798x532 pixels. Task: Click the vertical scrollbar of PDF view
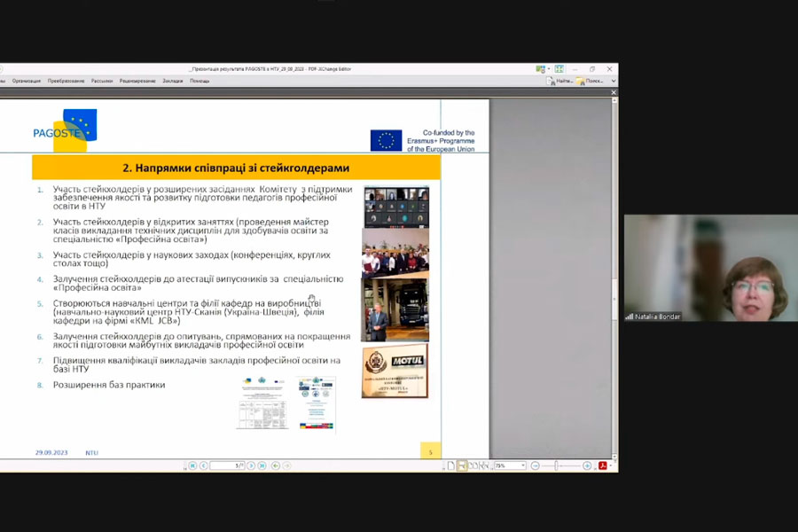(x=614, y=279)
